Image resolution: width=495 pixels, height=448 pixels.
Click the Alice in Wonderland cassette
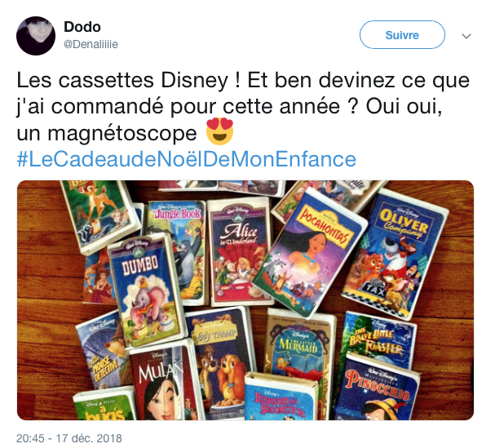tap(239, 252)
